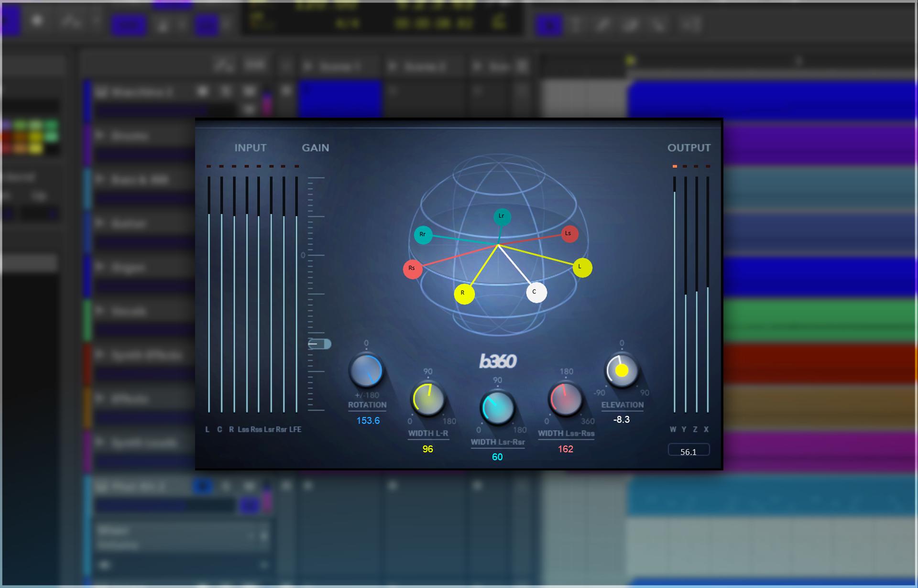Click the cyan Width Lsr-Rsr knob
Viewport: 918px width, 588px height.
(x=497, y=408)
